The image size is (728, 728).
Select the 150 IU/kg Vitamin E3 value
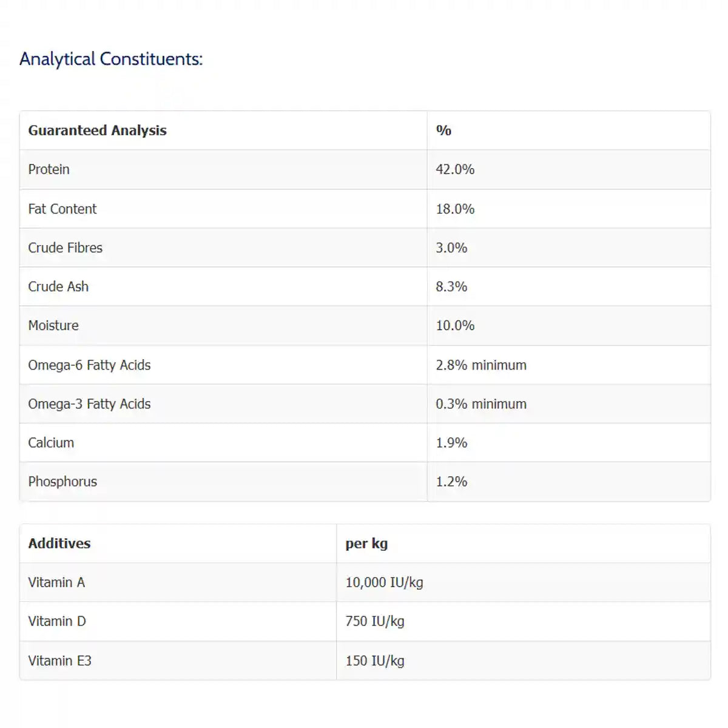point(375,661)
